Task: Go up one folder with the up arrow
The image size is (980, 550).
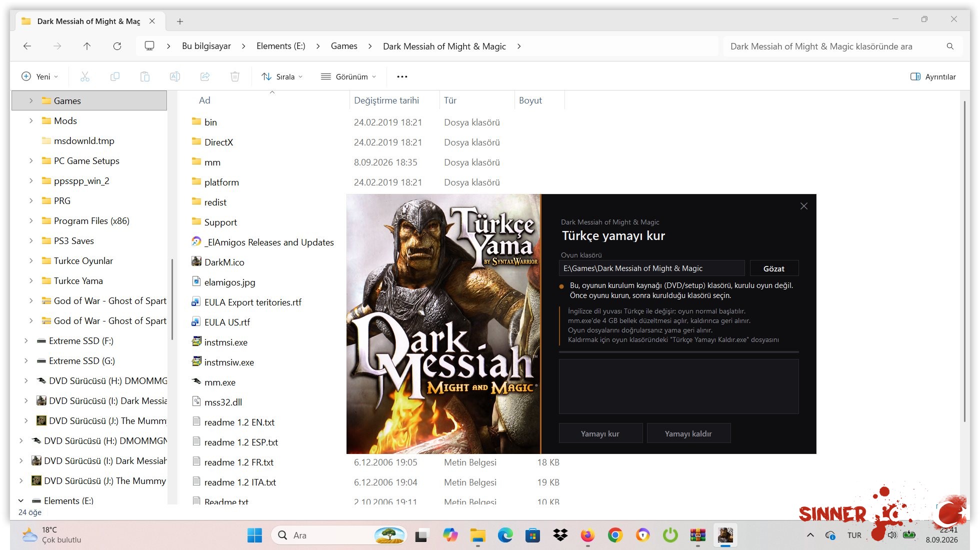Action: (x=87, y=46)
